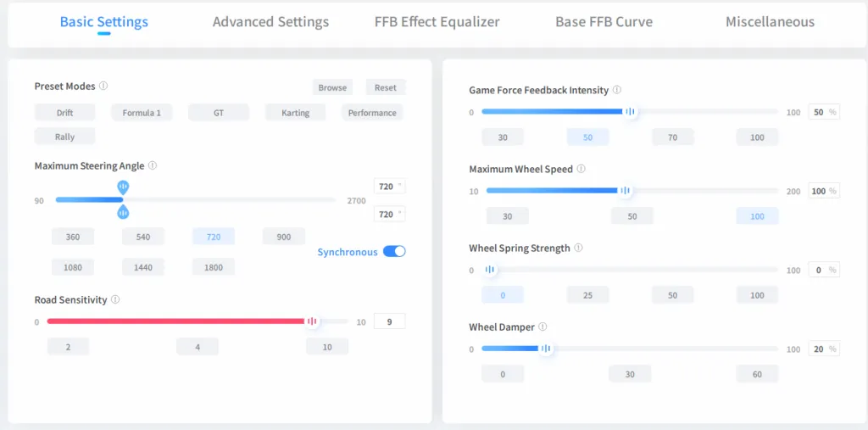Screen dimensions: 868x430
Task: Click the Reset button
Action: pos(386,87)
